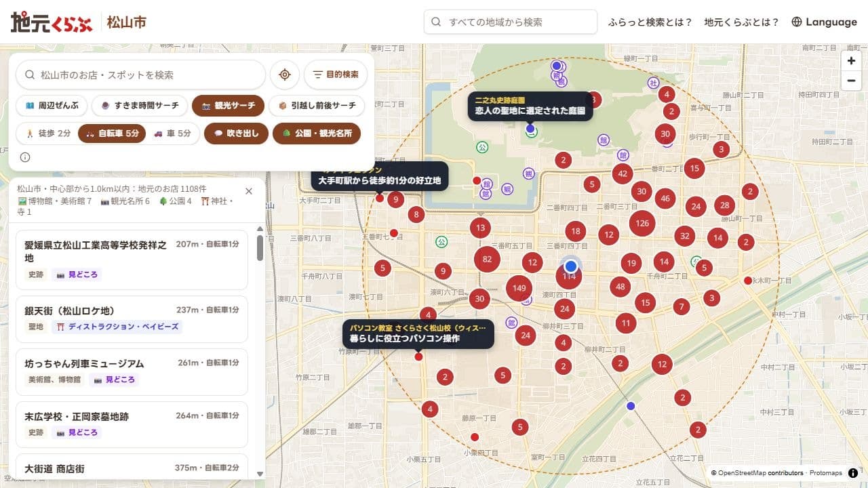This screenshot has width=868, height=488.
Task: Toggle the 観光サーチ mode
Action: click(x=228, y=106)
